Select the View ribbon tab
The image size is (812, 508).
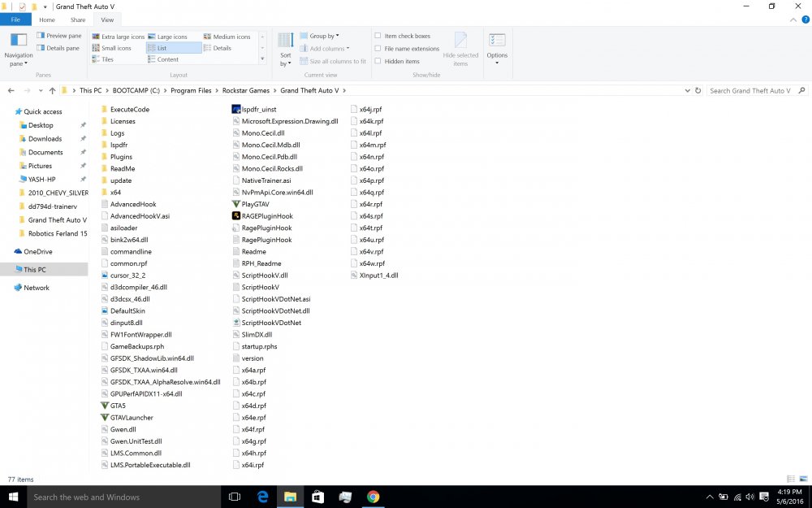pyautogui.click(x=107, y=20)
